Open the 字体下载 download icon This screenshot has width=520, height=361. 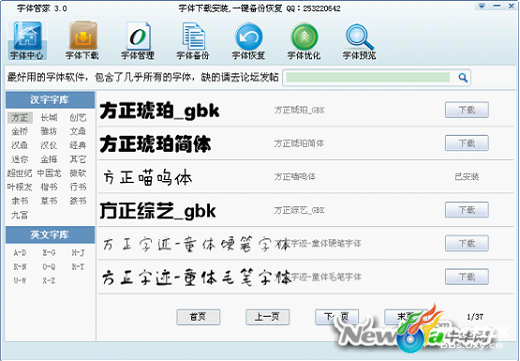(82, 40)
